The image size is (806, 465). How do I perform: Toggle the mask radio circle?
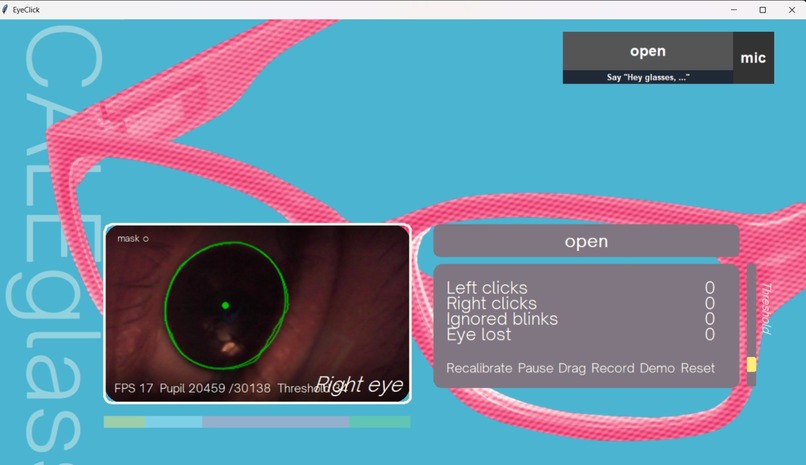pos(146,239)
